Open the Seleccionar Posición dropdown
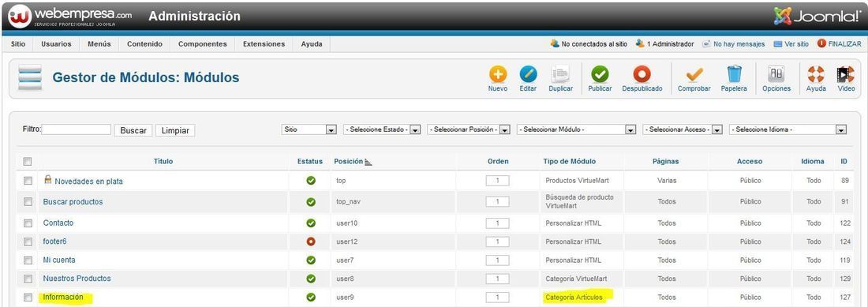 [468, 129]
